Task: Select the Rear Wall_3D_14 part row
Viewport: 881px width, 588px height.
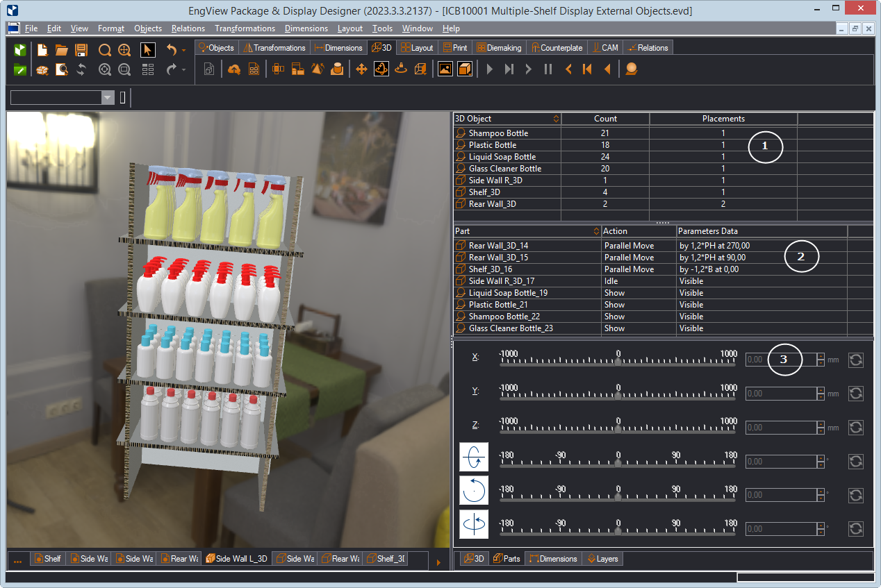Action: [664, 246]
